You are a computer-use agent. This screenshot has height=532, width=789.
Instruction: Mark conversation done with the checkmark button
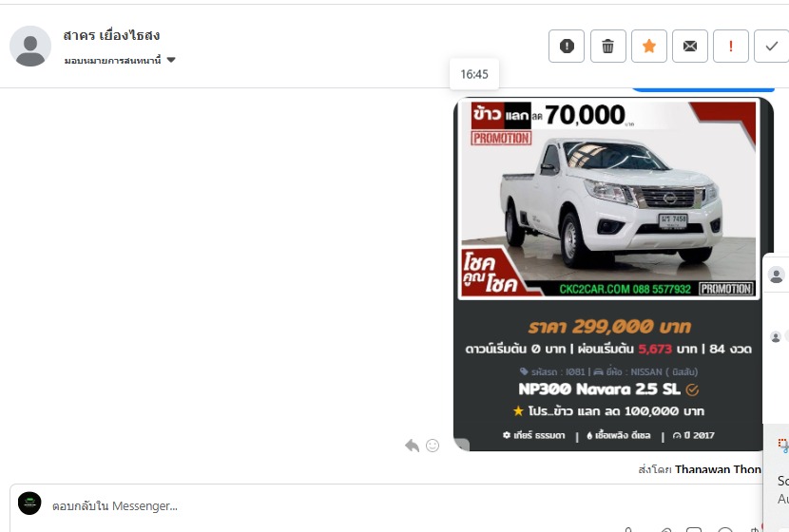pyautogui.click(x=771, y=47)
